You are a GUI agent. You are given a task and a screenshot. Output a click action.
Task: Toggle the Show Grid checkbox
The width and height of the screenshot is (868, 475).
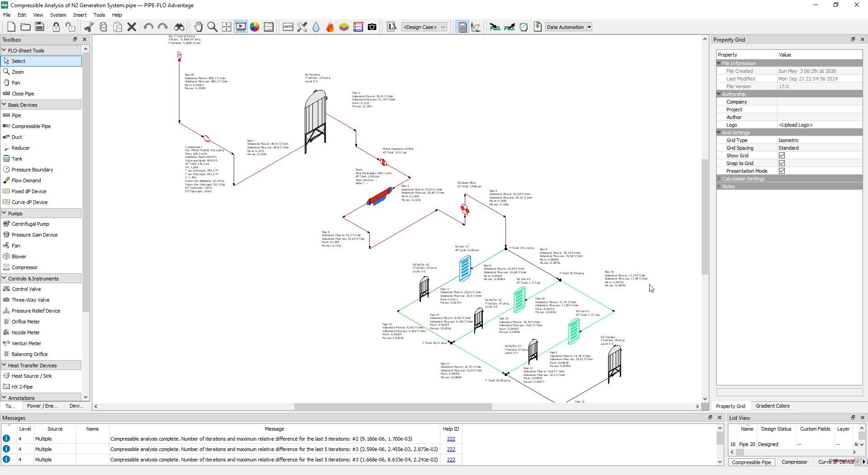[x=782, y=156]
